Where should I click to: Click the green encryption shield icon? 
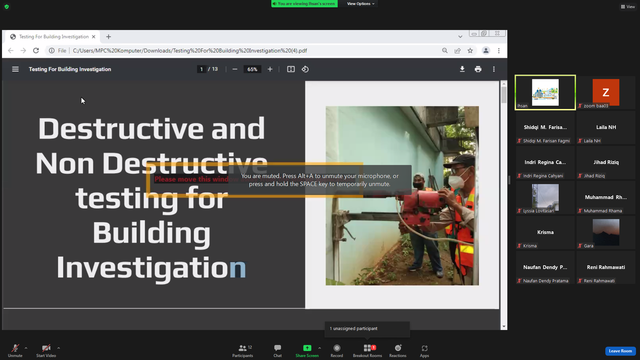[7, 7]
